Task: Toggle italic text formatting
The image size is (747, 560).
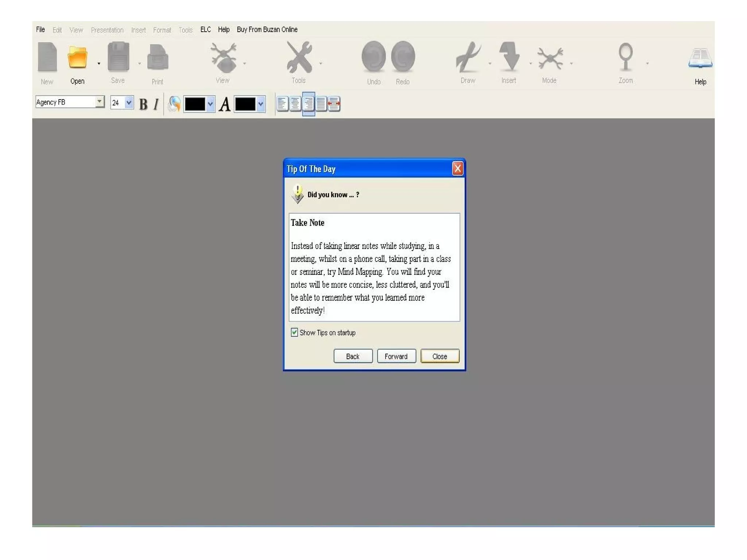Action: click(156, 104)
